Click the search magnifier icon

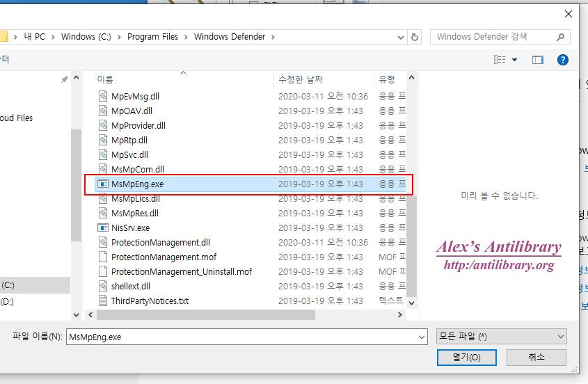(x=560, y=37)
